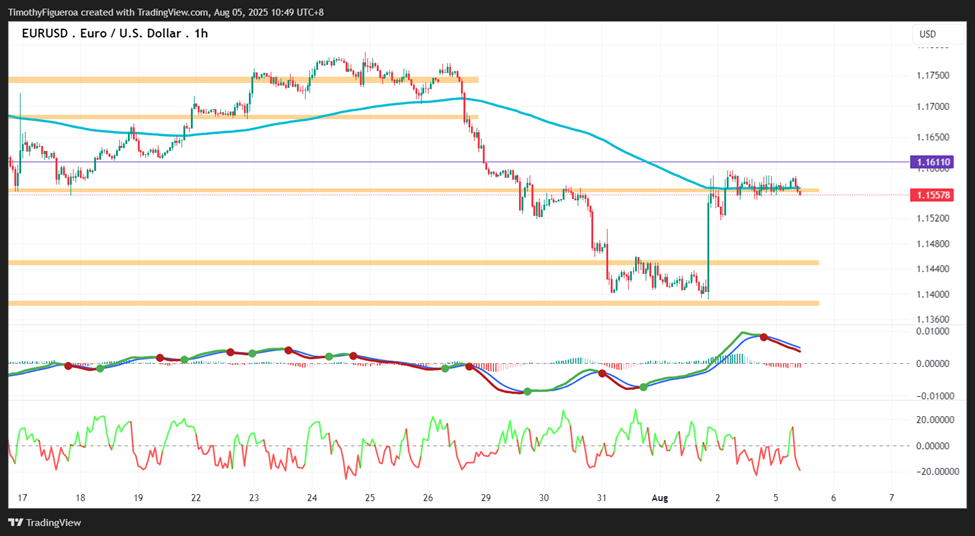Click the rightmost red MACD crossover dot
Image resolution: width=975 pixels, height=536 pixels.
(764, 337)
